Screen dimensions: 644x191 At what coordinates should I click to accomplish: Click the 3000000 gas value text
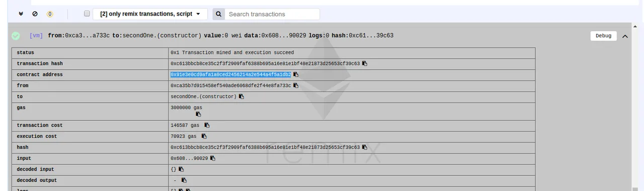pyautogui.click(x=186, y=107)
